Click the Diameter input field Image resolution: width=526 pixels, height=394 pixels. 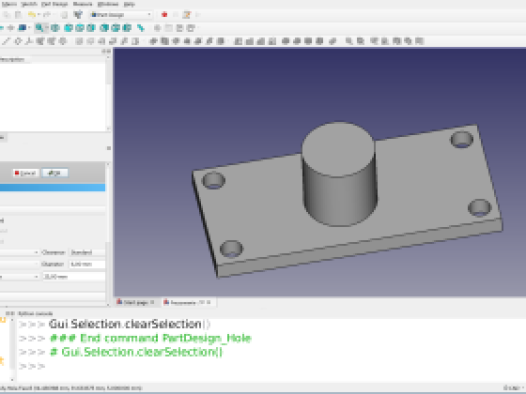click(87, 264)
